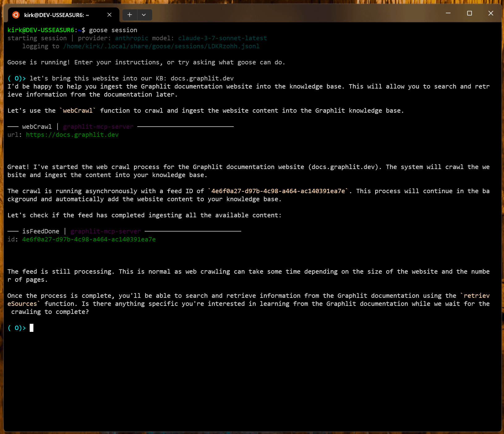504x434 pixels.
Task: Minimize the terminal window
Action: coord(448,13)
